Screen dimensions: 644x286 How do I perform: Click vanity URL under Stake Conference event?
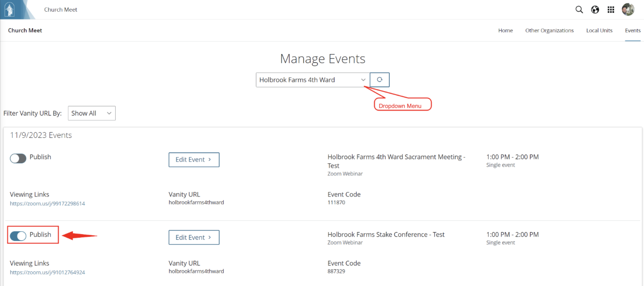click(x=196, y=271)
